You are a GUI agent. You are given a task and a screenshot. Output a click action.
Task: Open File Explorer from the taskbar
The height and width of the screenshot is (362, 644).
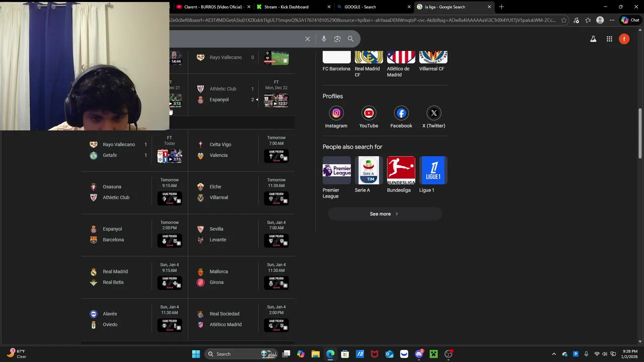point(315,354)
